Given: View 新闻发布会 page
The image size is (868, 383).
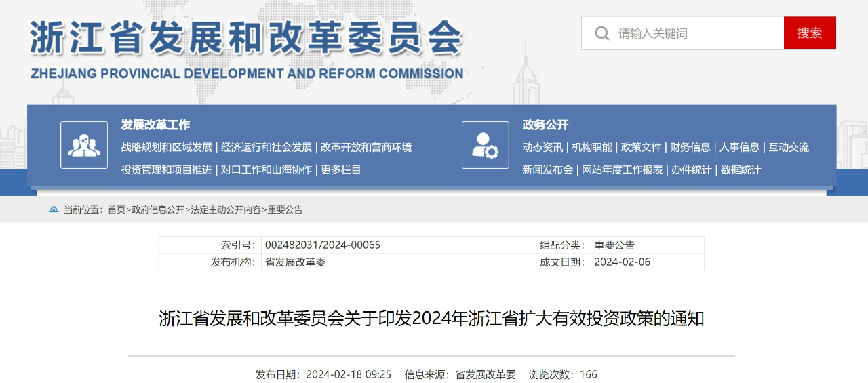Looking at the screenshot, I should tap(547, 169).
